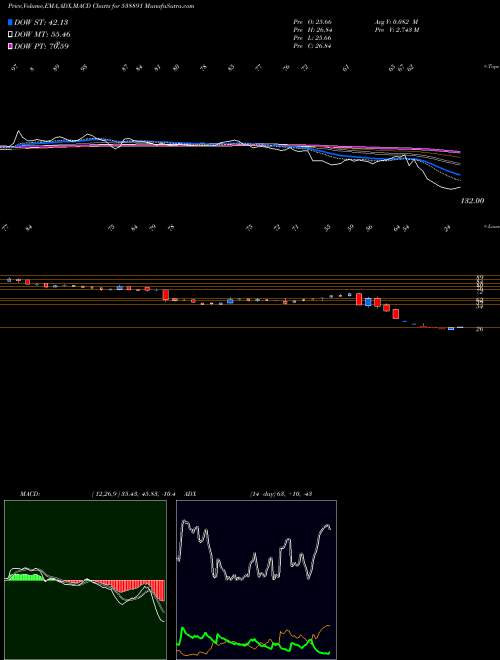Click the 'Pre H: 26.84' high value
The width and height of the screenshot is (500, 660).
point(312,30)
